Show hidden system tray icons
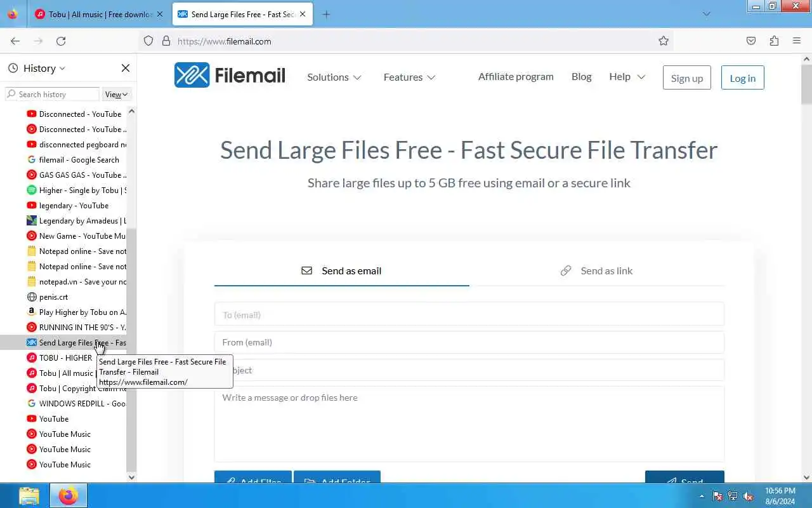This screenshot has height=508, width=812. click(702, 496)
